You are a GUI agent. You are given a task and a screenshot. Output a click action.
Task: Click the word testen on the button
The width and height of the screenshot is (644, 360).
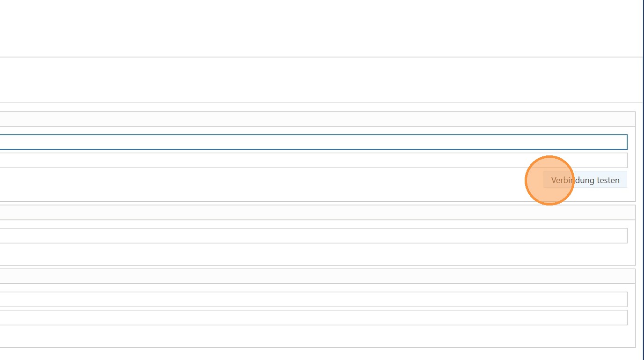click(608, 180)
